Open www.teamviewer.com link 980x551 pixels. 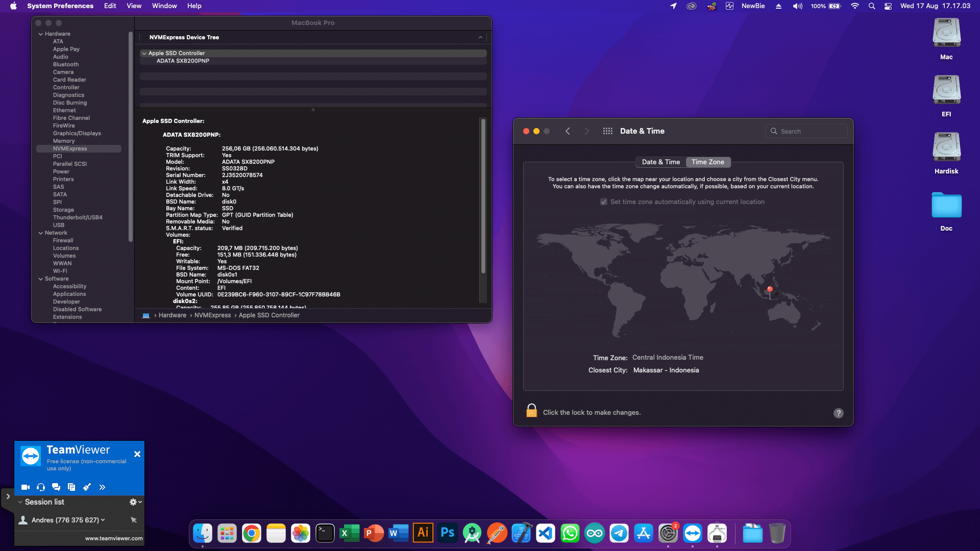(x=114, y=538)
